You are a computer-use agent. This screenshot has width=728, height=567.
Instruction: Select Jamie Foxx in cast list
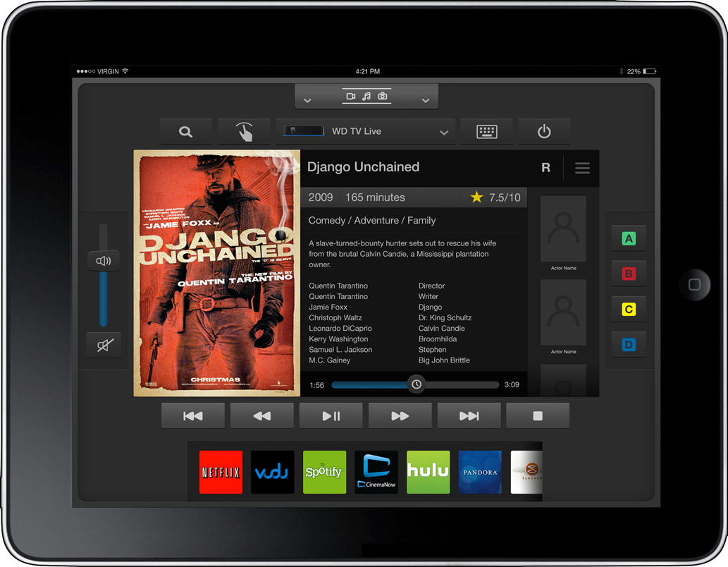pos(328,307)
